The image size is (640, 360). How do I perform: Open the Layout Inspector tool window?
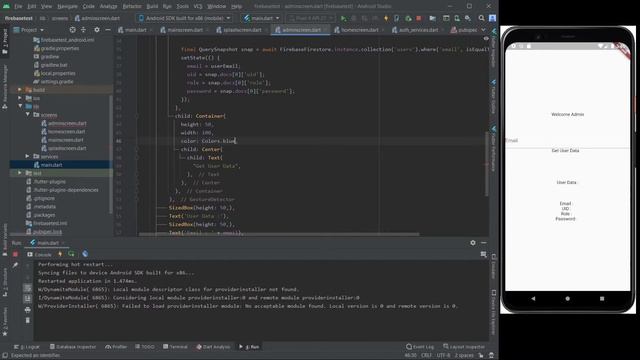tap(464, 347)
